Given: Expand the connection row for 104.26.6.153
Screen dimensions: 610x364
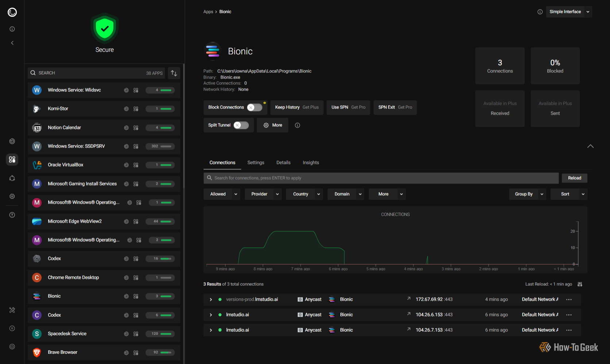Looking at the screenshot, I should [x=211, y=315].
